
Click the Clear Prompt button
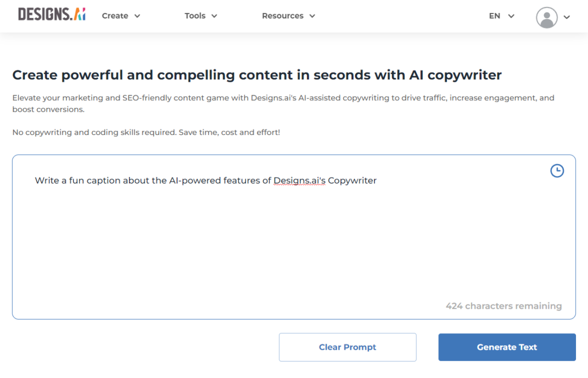pyautogui.click(x=347, y=347)
